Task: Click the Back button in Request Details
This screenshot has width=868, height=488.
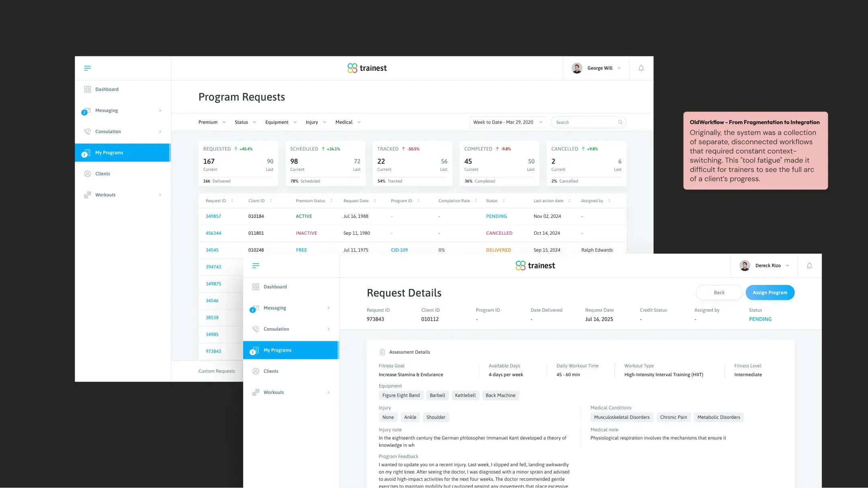Action: [719, 293]
